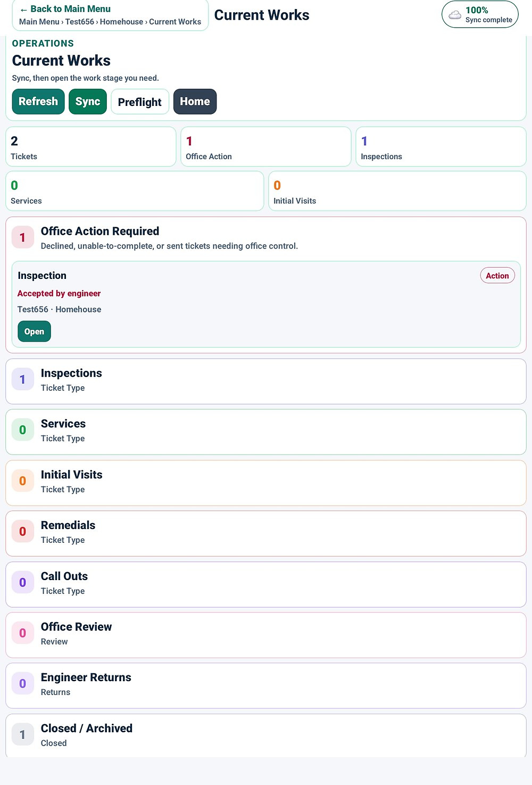The height and width of the screenshot is (785, 532).
Task: Expand the Engineer Returns section
Action: 266,685
